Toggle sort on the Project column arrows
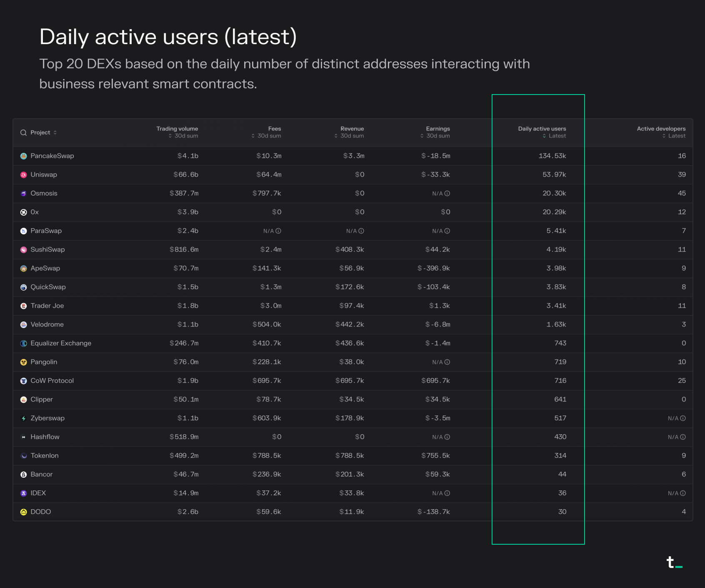 [x=55, y=133]
